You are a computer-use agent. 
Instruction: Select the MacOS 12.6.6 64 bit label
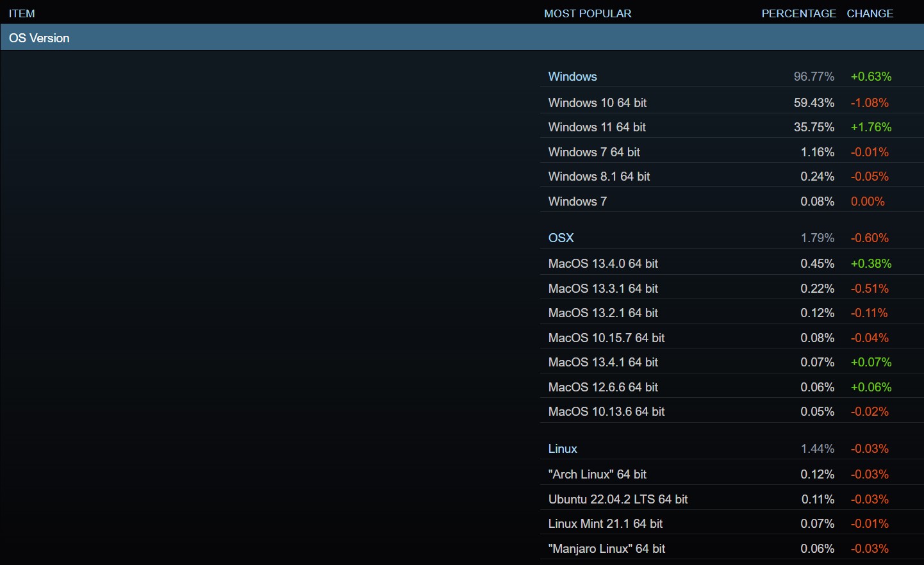pos(603,387)
